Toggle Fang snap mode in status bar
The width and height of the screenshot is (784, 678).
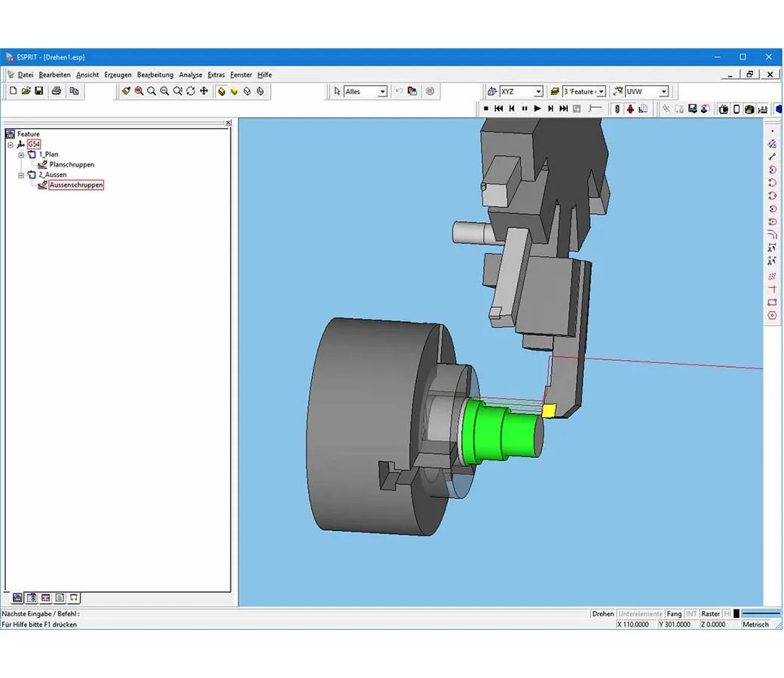[x=674, y=614]
